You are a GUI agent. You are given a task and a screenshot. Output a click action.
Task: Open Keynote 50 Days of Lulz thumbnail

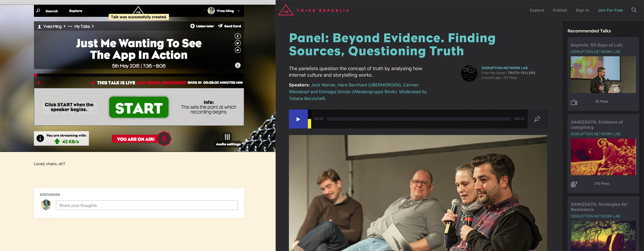point(603,74)
